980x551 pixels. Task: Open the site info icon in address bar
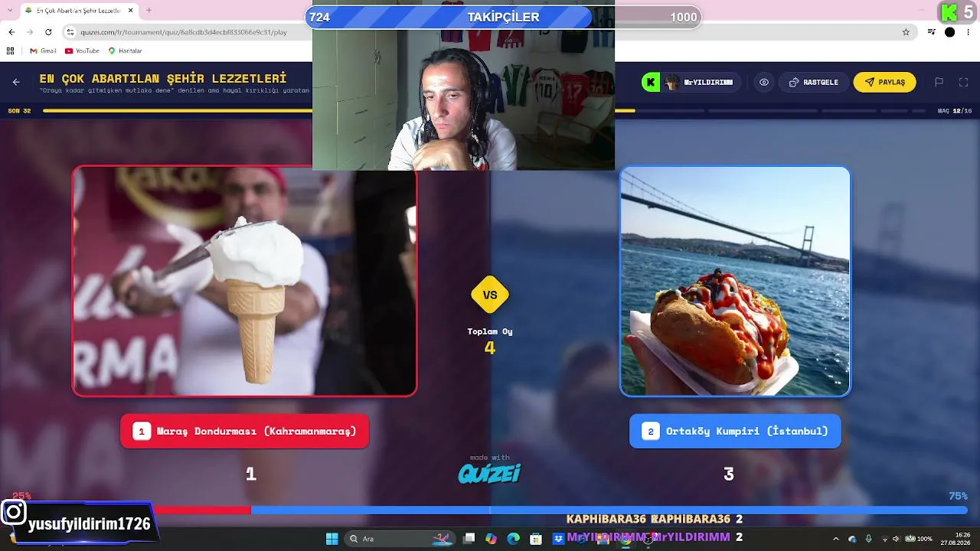(70, 32)
